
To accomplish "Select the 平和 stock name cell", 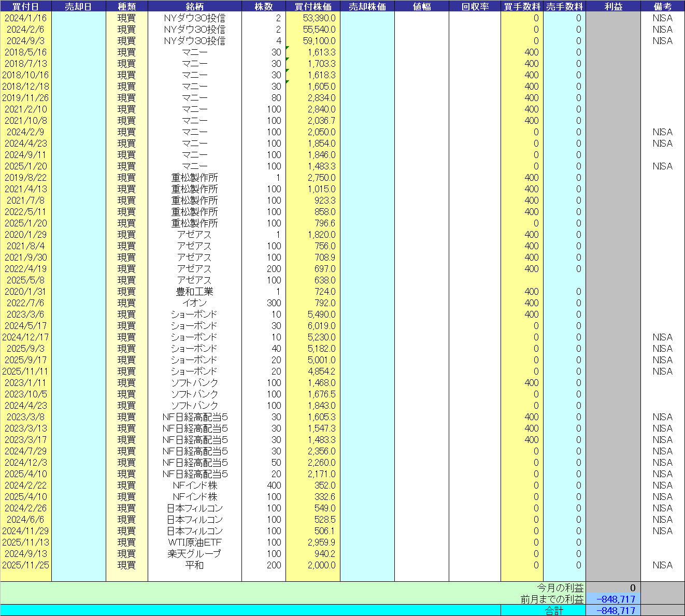I will (194, 565).
